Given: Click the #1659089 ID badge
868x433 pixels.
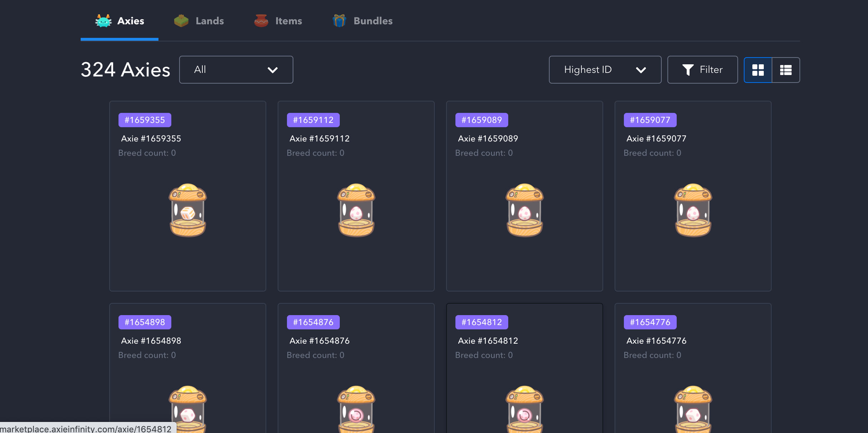Looking at the screenshot, I should click(482, 120).
